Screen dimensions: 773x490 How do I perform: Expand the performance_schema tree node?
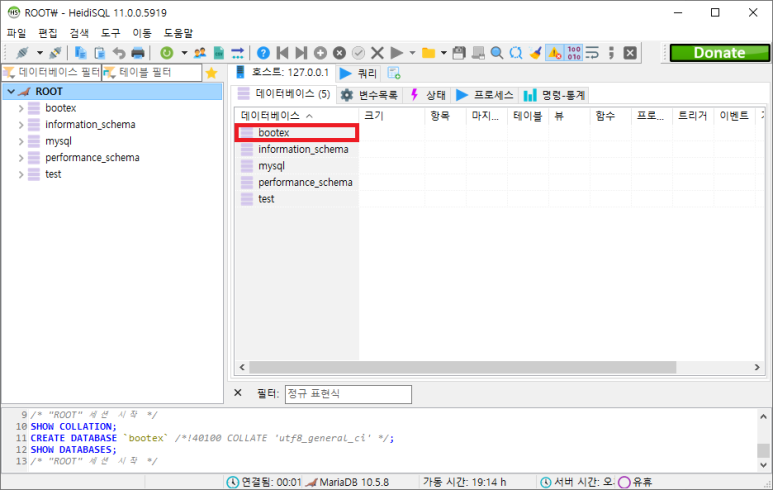tap(21, 158)
